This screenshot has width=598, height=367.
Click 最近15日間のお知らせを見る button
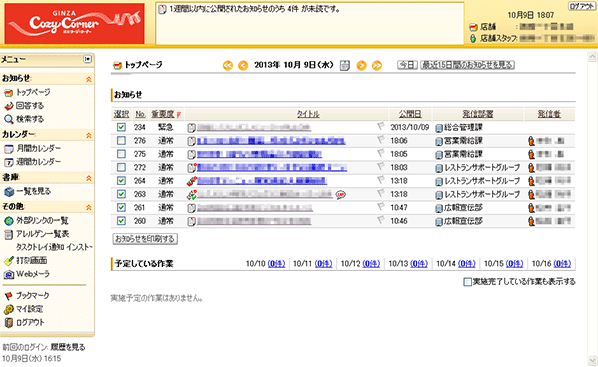pyautogui.click(x=467, y=65)
